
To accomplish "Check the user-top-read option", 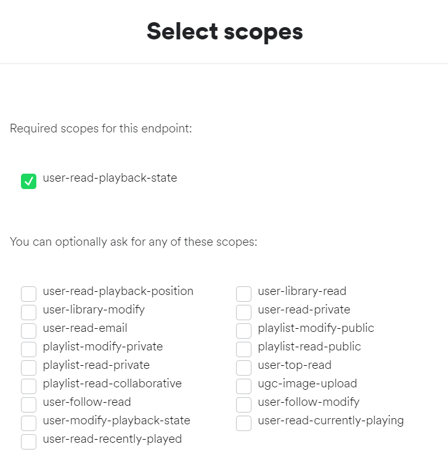I will [x=243, y=368].
